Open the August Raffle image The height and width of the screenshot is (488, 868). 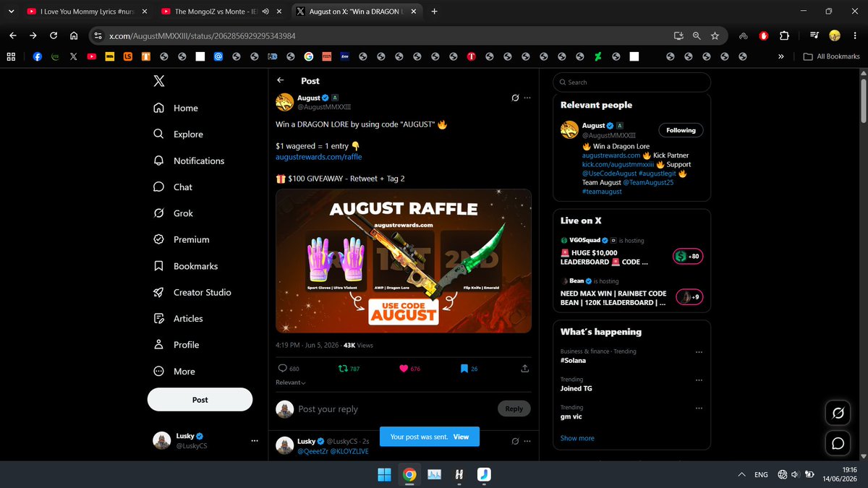404,261
